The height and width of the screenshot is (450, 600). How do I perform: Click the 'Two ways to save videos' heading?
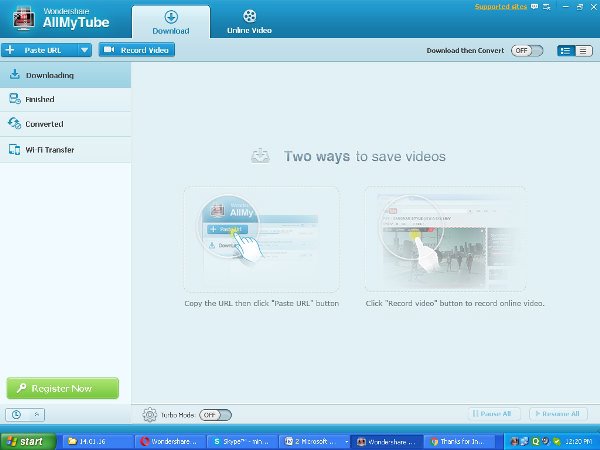click(x=365, y=156)
